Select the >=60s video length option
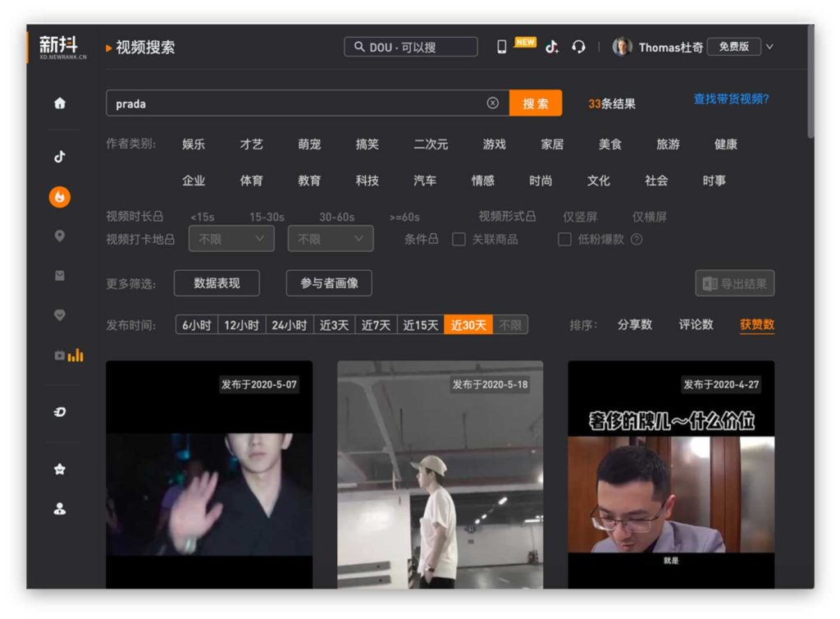The height and width of the screenshot is (619, 840). 404,217
